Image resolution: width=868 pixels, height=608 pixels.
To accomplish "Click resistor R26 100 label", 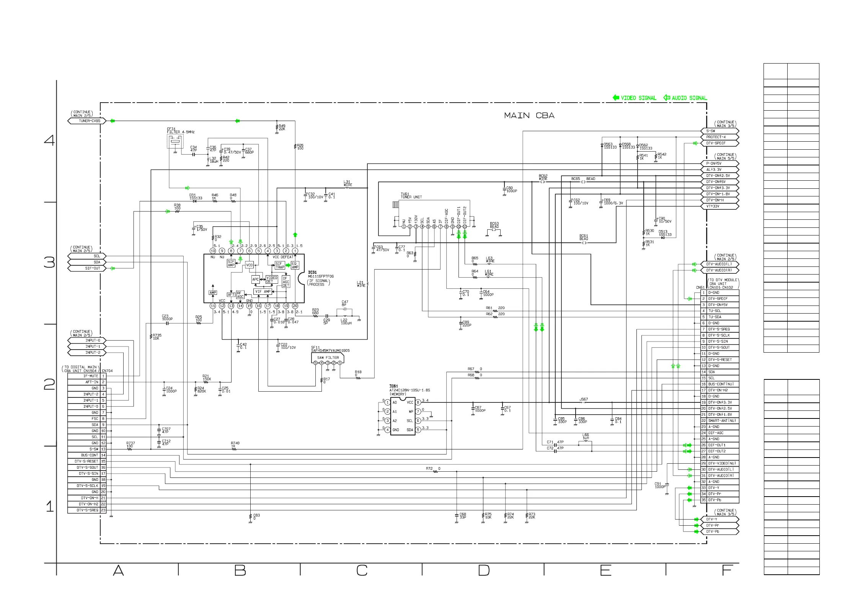I will 300,147.
